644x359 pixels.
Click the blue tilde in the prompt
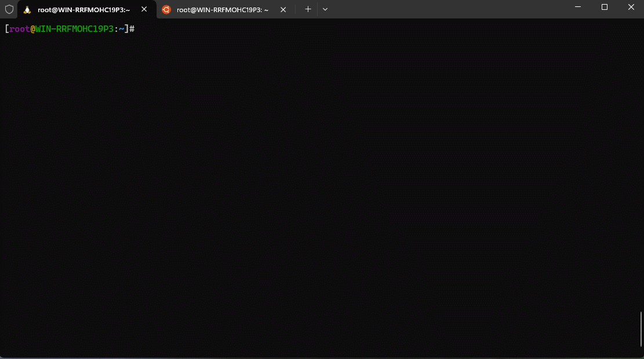click(122, 29)
